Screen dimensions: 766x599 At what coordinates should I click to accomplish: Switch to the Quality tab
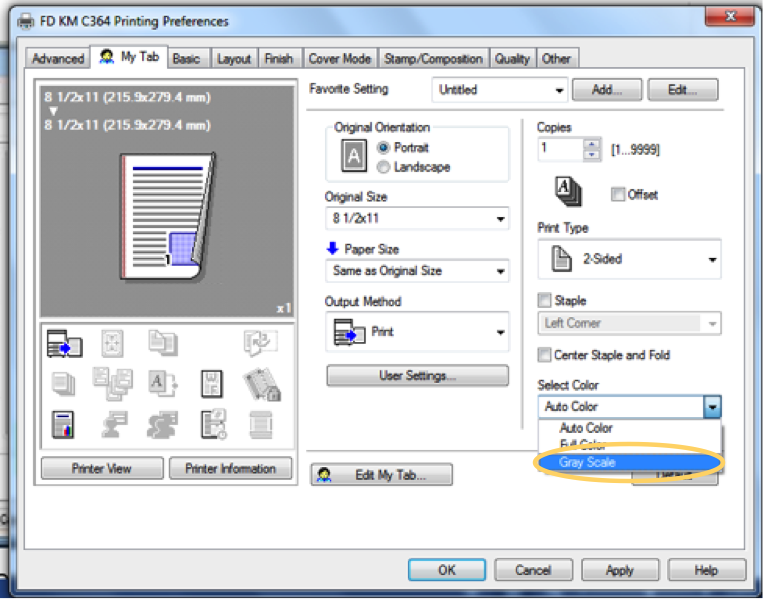click(512, 59)
